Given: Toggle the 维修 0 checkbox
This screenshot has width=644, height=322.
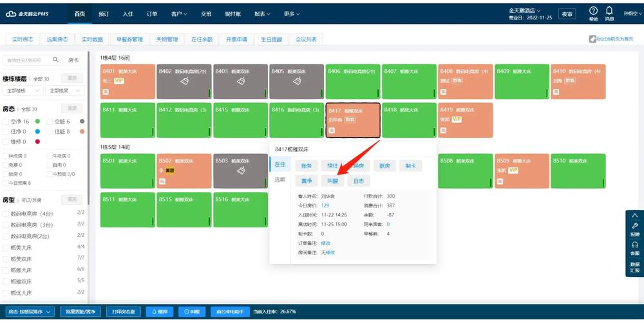Looking at the screenshot, I should [6, 142].
